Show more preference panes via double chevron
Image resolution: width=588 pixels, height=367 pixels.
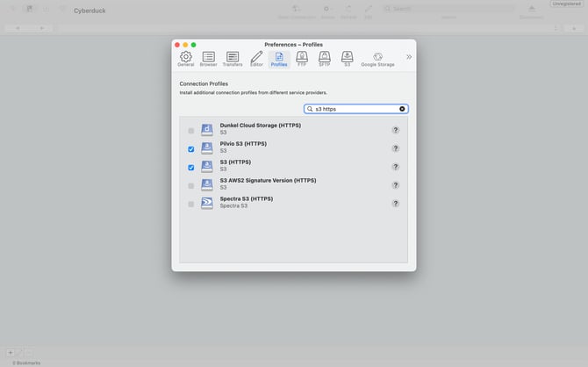coord(409,57)
